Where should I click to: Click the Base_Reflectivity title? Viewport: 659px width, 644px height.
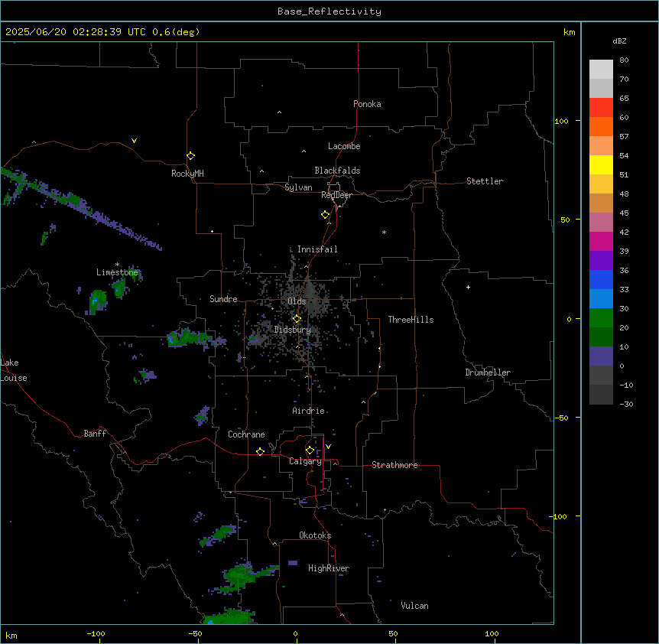329,11
